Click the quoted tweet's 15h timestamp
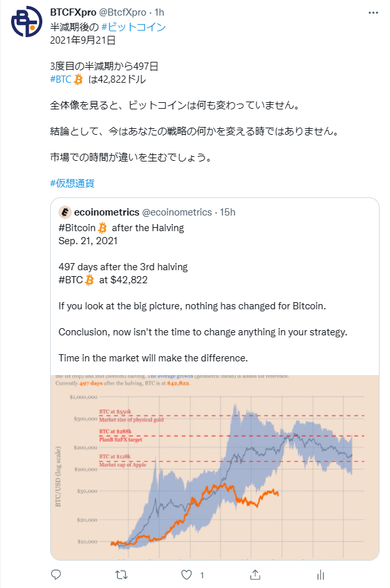The image size is (390, 588). (228, 212)
